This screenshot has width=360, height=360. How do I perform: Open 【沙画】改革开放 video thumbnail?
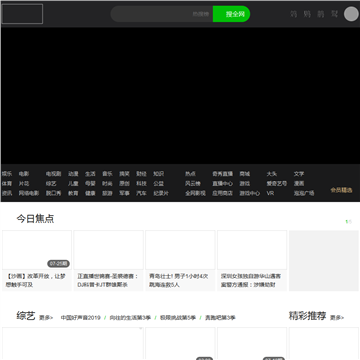[37, 250]
